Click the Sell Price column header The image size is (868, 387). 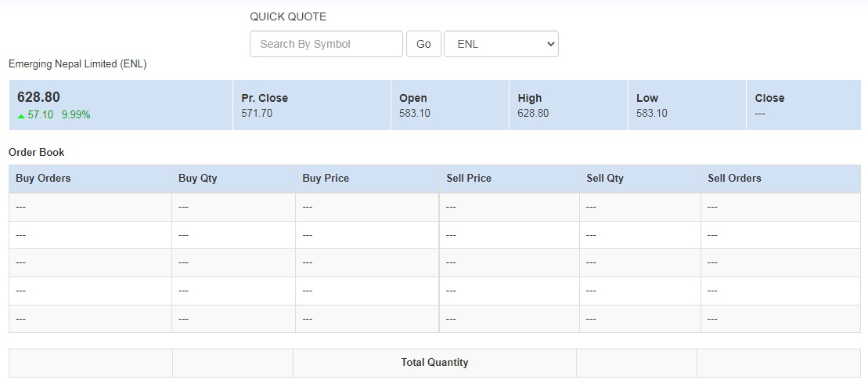[469, 179]
